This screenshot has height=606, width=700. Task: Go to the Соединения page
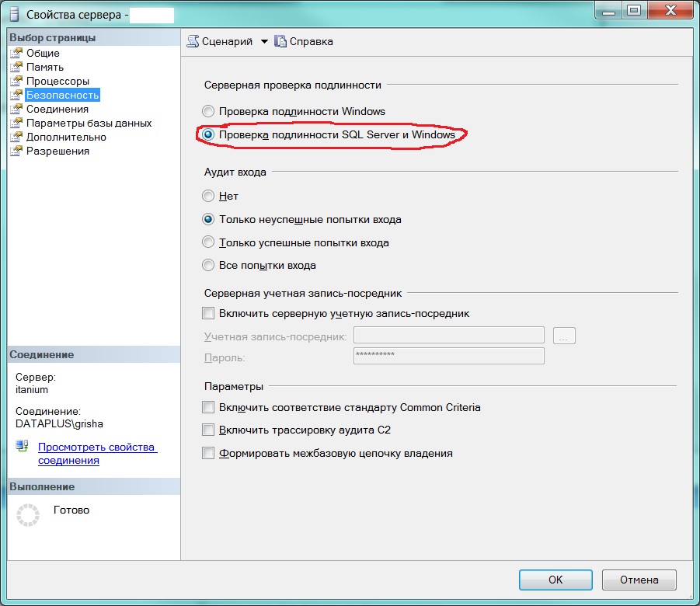coord(57,109)
